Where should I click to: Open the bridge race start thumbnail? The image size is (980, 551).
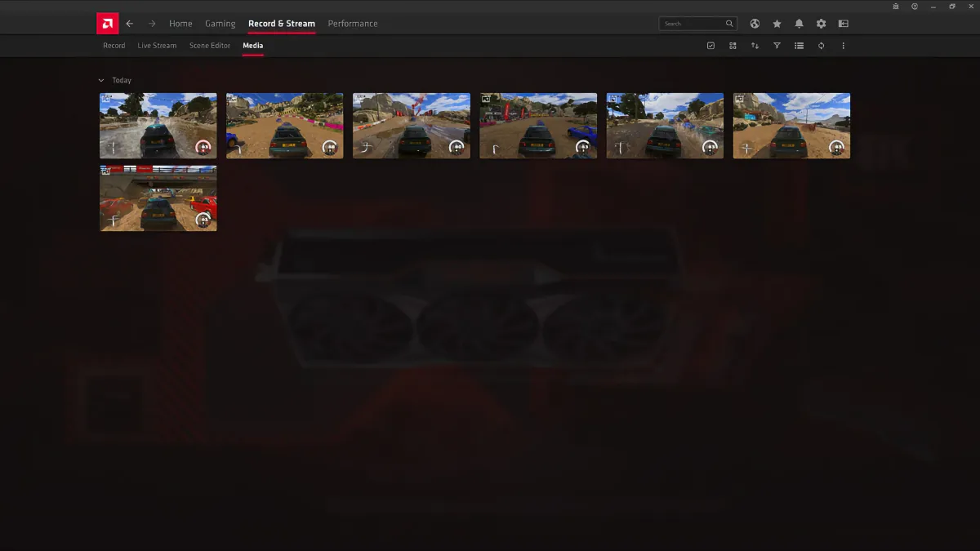coord(158,198)
